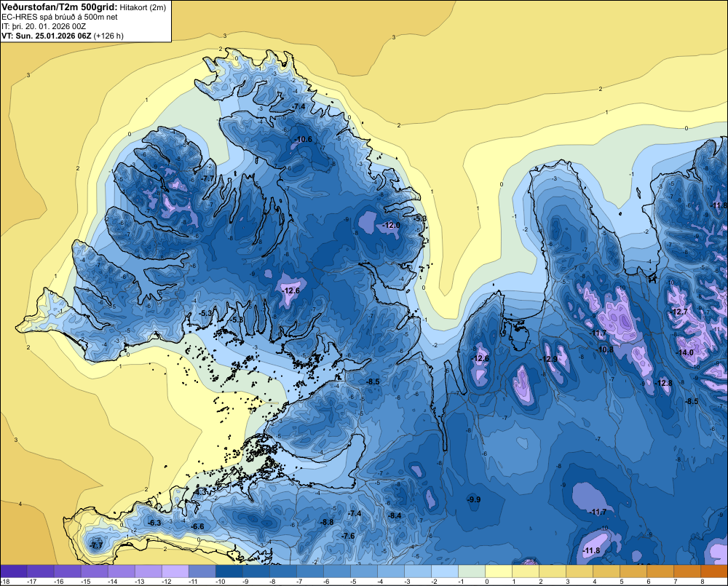Click the -4.3 temperature label
This screenshot has height=586, width=728.
click(200, 491)
